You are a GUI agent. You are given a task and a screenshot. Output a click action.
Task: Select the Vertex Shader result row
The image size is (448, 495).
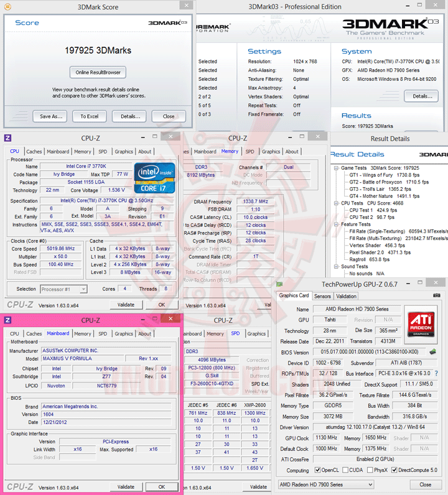(377, 245)
